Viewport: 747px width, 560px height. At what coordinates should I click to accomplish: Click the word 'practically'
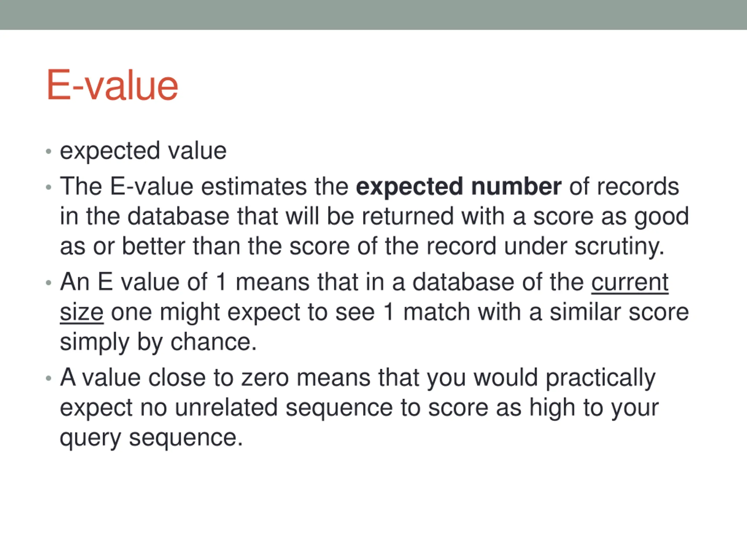point(601,378)
